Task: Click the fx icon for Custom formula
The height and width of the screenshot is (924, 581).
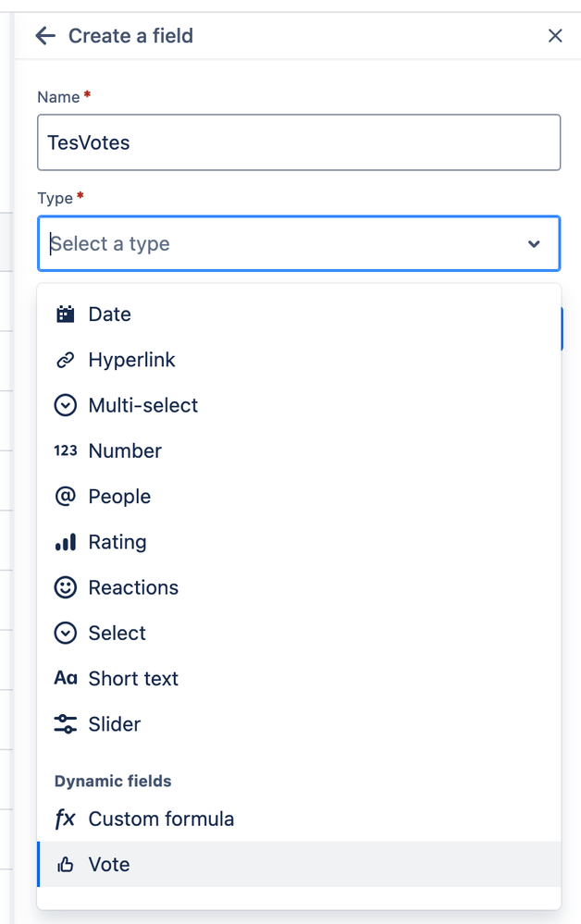Action: click(x=65, y=819)
